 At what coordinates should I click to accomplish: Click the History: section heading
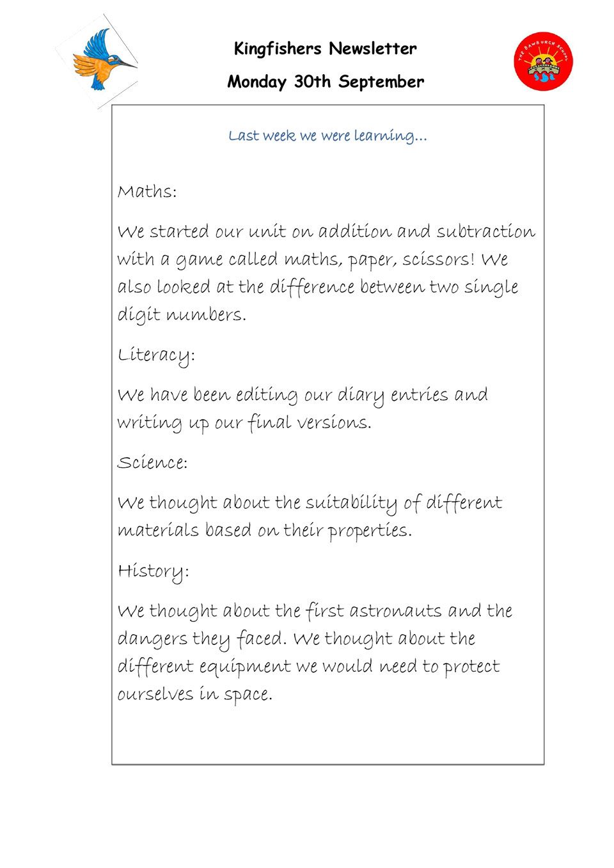click(x=153, y=571)
